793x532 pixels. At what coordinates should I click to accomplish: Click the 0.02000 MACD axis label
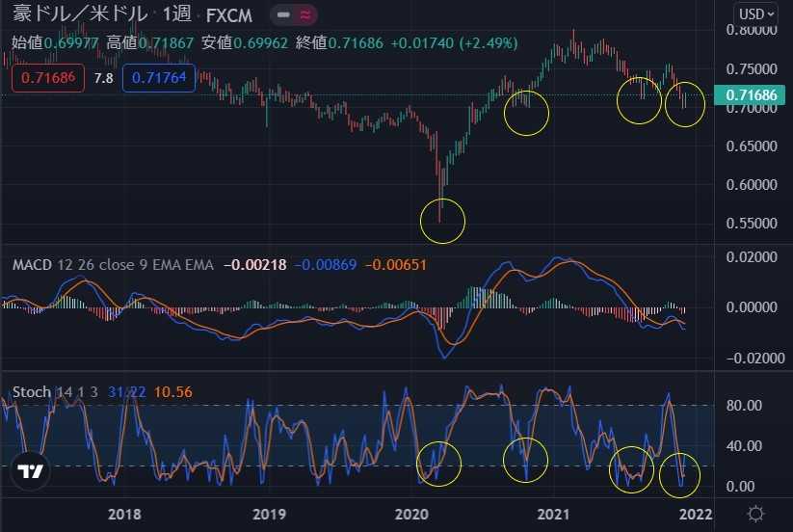(x=752, y=257)
